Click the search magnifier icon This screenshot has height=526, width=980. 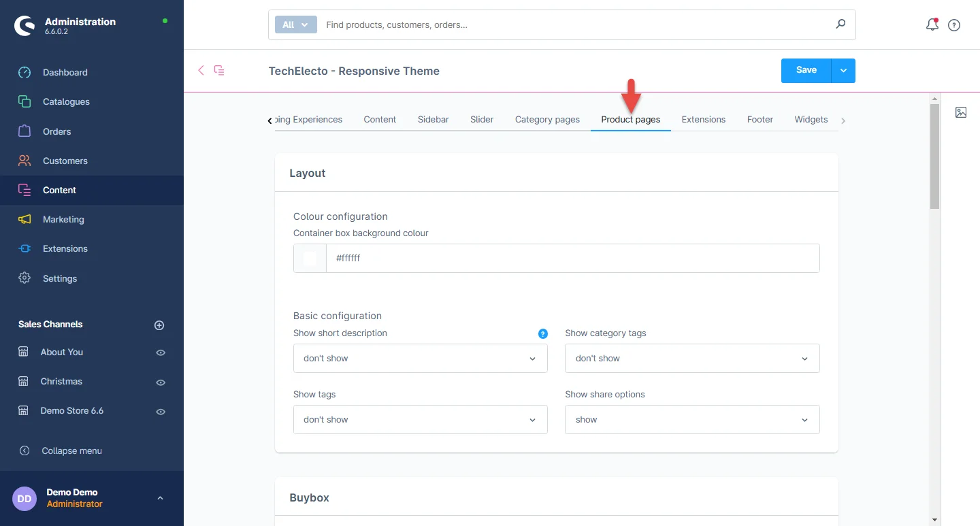coord(840,24)
